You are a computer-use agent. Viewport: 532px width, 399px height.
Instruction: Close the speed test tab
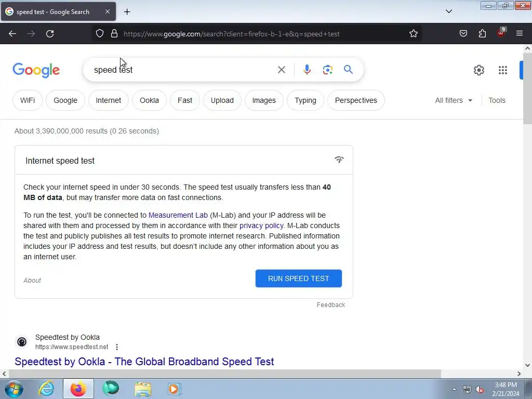point(107,11)
